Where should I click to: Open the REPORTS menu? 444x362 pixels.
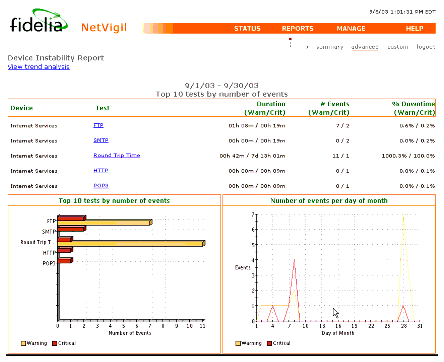(x=297, y=29)
